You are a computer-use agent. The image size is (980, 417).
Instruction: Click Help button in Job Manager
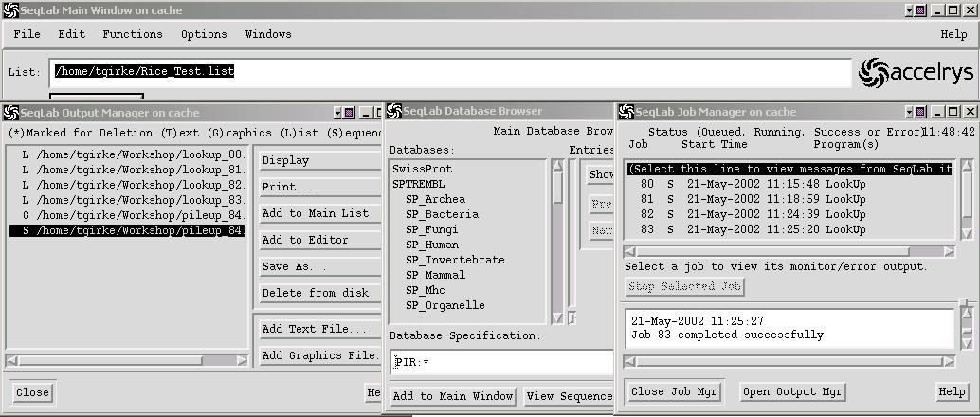[952, 392]
